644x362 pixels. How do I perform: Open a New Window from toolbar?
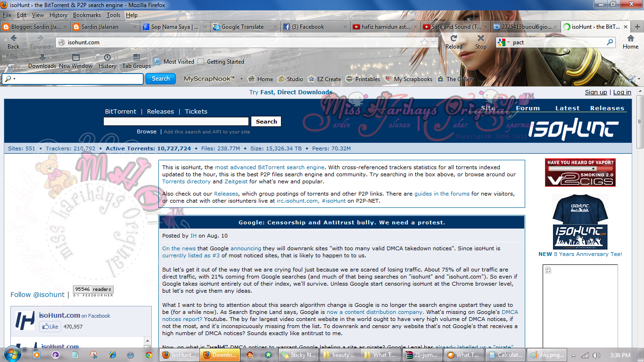tap(75, 62)
